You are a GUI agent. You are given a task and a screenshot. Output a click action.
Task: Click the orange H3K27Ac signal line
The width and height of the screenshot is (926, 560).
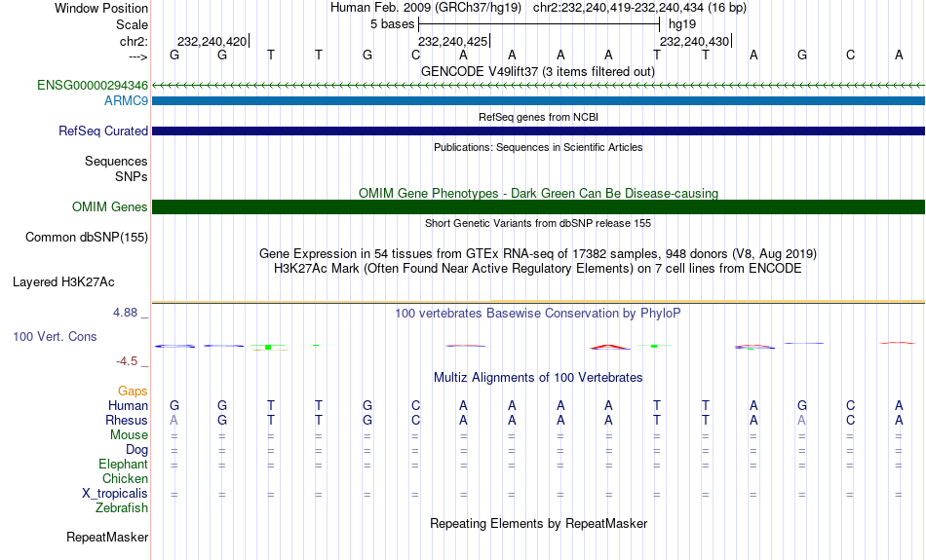pyautogui.click(x=538, y=302)
